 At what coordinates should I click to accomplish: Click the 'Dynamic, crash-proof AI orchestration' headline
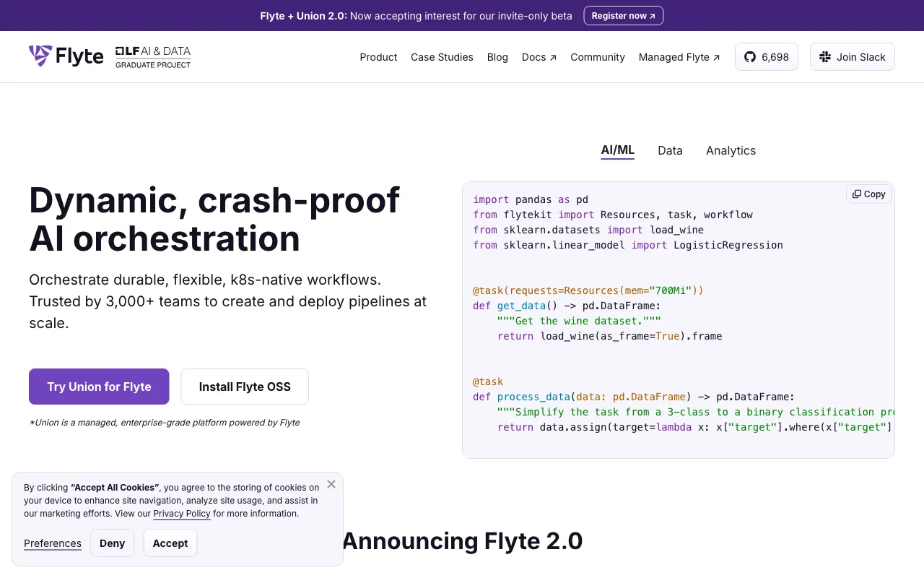tap(214, 219)
